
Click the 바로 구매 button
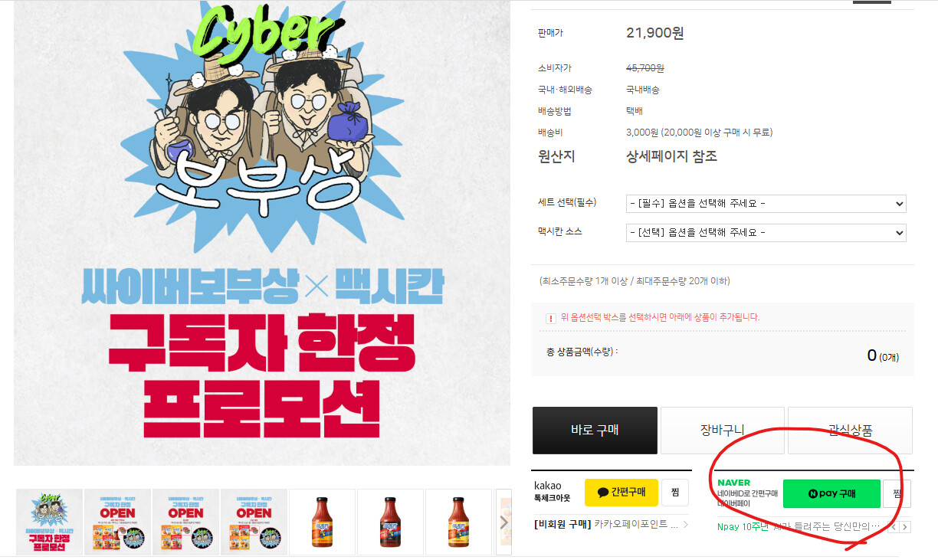pyautogui.click(x=595, y=431)
